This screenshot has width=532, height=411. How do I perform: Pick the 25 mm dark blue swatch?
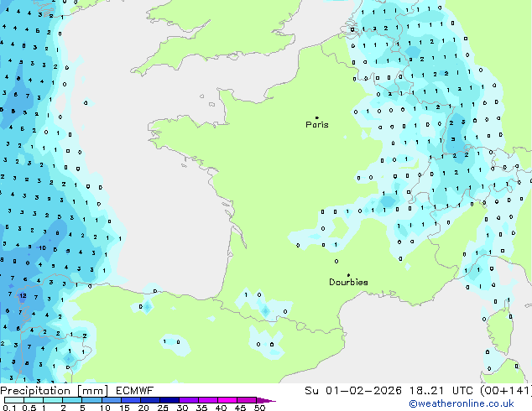(169, 400)
